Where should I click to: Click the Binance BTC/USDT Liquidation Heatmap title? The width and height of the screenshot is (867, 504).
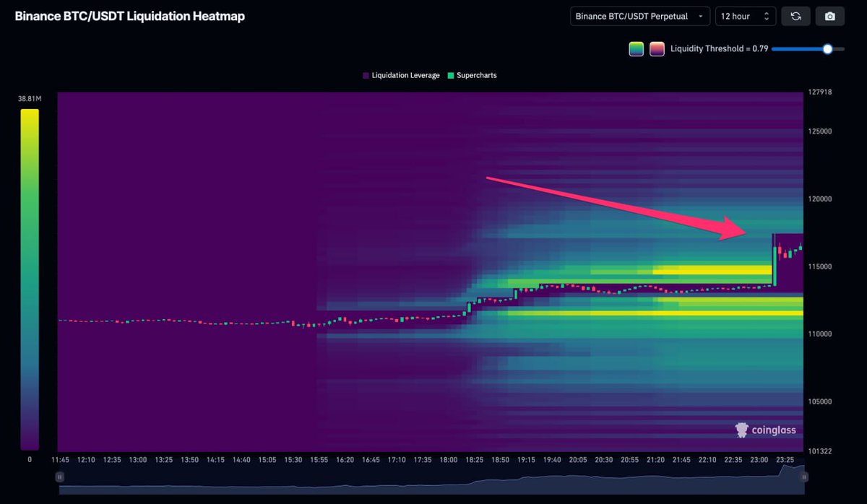click(130, 16)
